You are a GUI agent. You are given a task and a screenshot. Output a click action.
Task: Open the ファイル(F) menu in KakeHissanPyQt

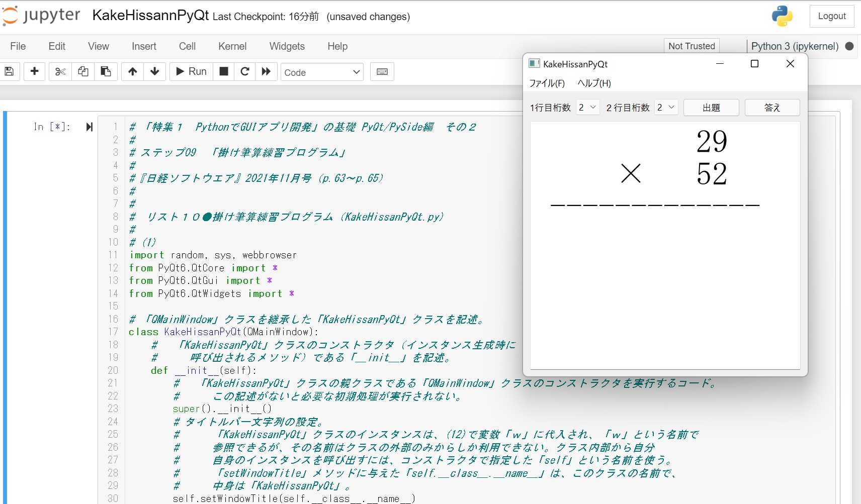pos(548,83)
